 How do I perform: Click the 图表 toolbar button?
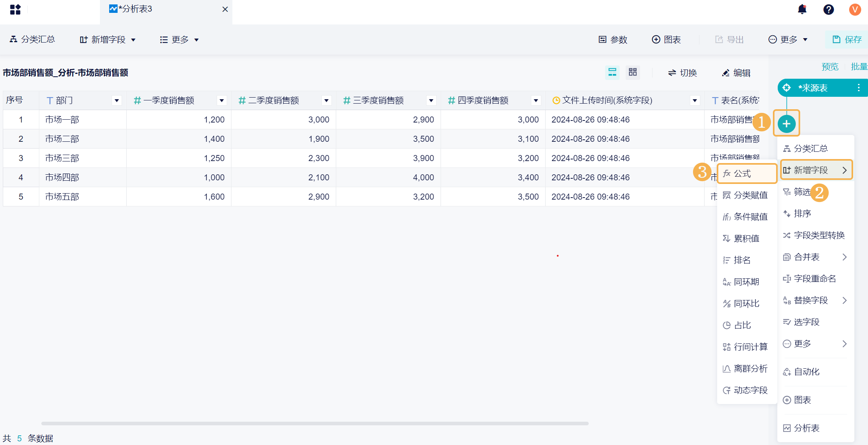[x=667, y=39]
